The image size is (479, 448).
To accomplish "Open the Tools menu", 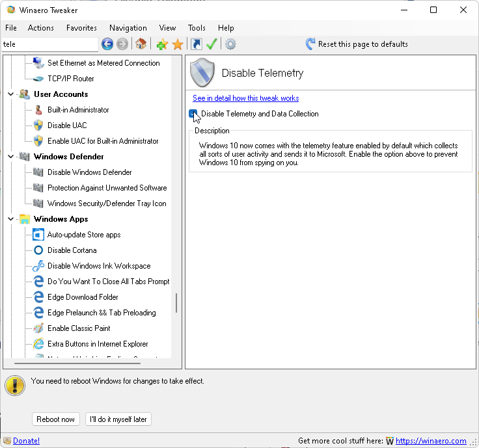I will pyautogui.click(x=197, y=28).
